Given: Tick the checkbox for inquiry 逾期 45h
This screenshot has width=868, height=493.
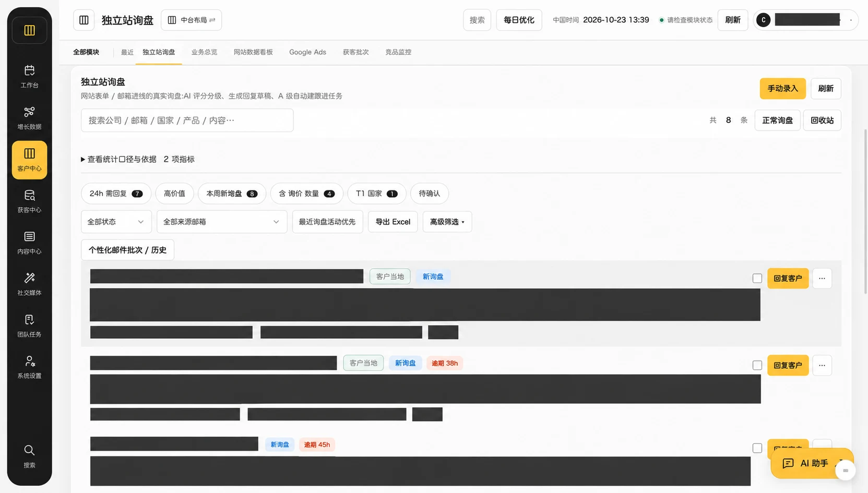Looking at the screenshot, I should [x=757, y=448].
